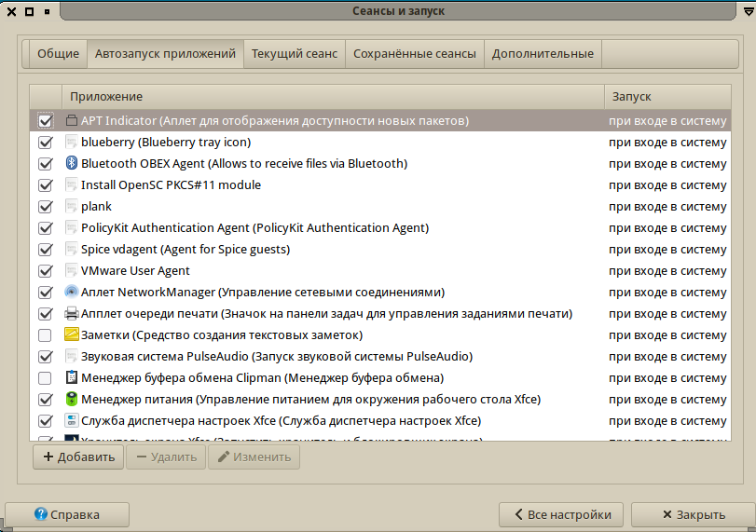Uncheck PulseAudio sound system checkbox
The width and height of the screenshot is (756, 532).
(46, 357)
